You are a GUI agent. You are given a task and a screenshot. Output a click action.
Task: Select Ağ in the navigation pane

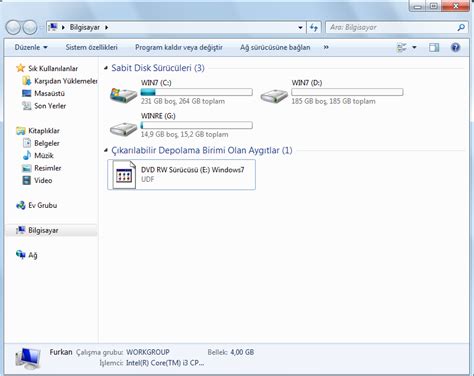(33, 255)
